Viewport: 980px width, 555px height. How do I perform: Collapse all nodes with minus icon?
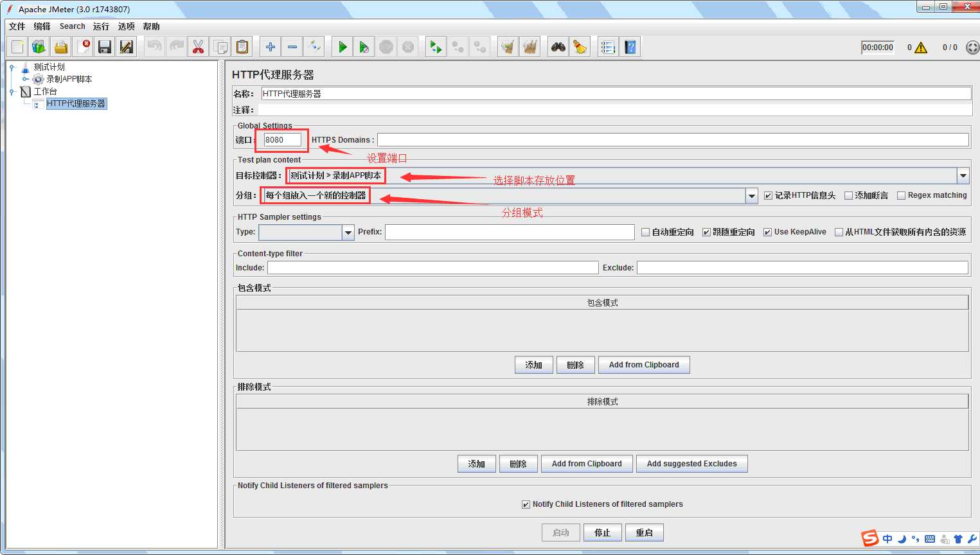tap(292, 47)
